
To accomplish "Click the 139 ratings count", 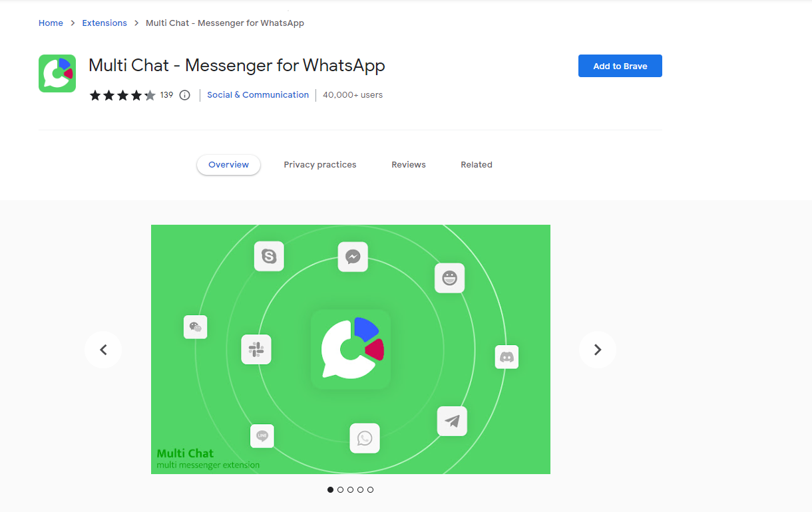I will [166, 95].
